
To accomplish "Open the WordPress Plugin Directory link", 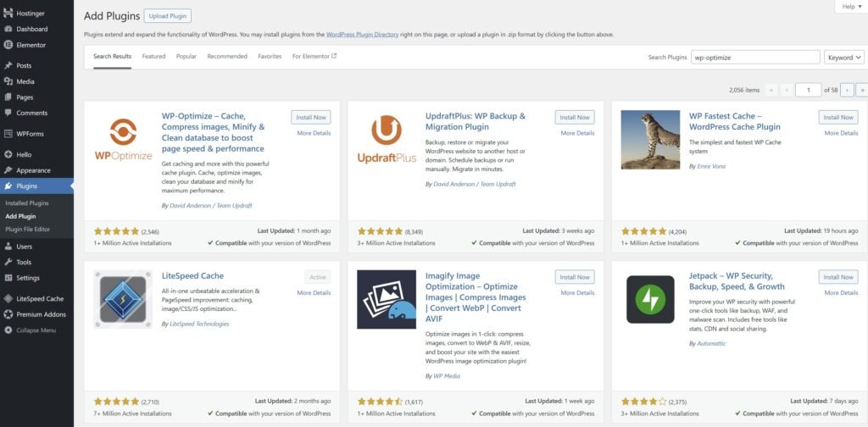I will point(362,34).
